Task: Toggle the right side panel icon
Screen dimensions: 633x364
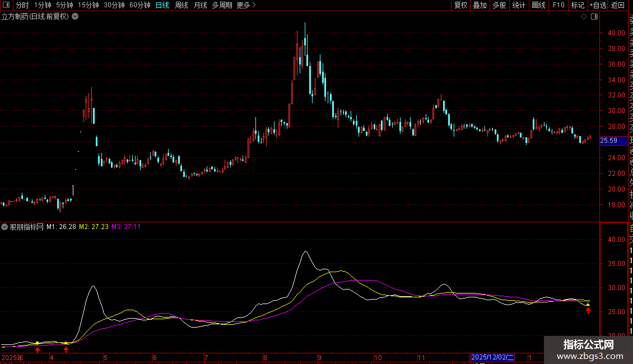Action: tap(594, 17)
